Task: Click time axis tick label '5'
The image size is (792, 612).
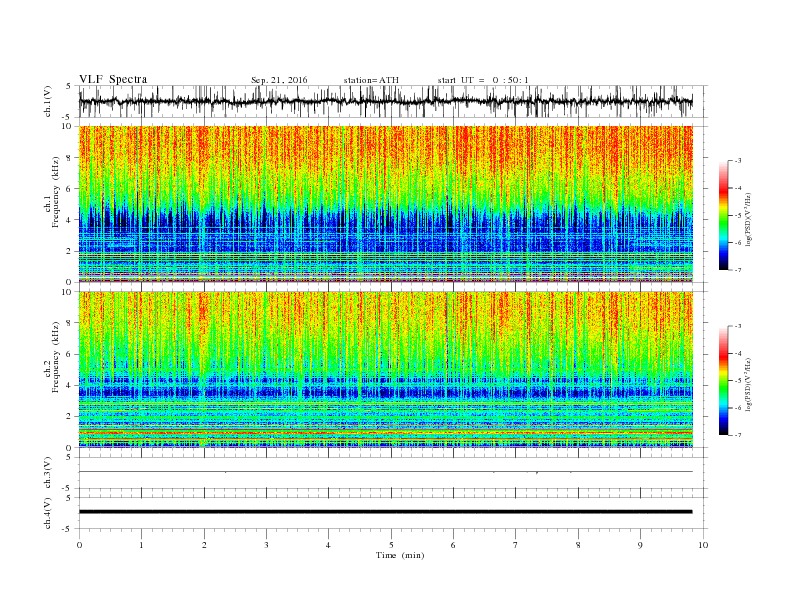Action: coord(391,545)
